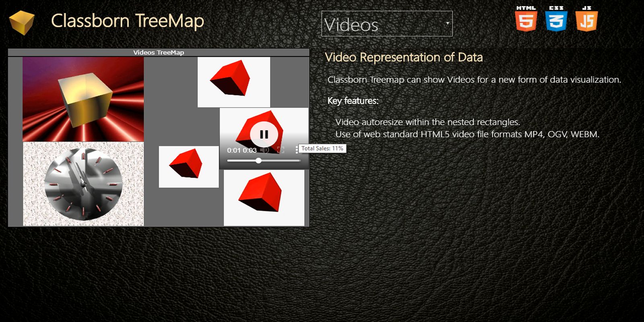Click the 'Classborn TreeMap' title text

pos(128,21)
